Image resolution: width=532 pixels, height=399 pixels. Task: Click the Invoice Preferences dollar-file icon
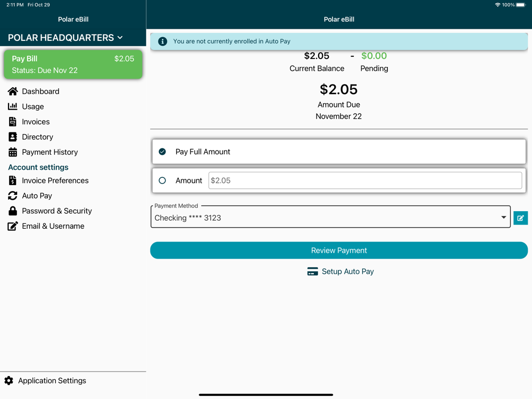[x=13, y=180]
